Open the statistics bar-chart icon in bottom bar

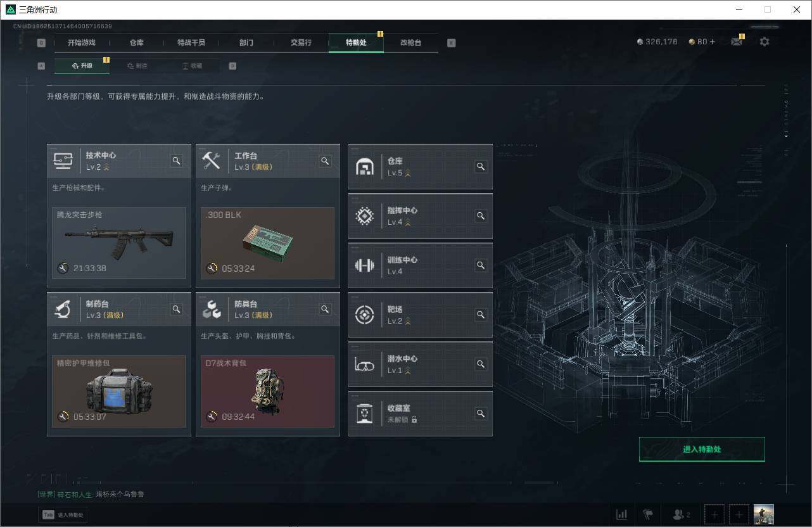[621, 514]
